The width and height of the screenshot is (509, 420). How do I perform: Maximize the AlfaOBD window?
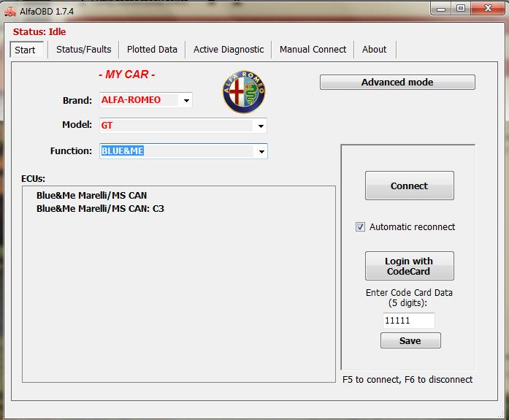point(461,9)
